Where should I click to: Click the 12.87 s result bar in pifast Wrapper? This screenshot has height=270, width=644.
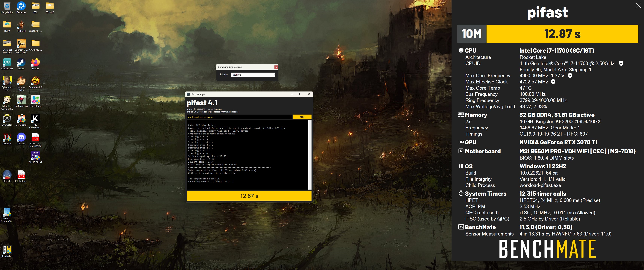click(249, 196)
